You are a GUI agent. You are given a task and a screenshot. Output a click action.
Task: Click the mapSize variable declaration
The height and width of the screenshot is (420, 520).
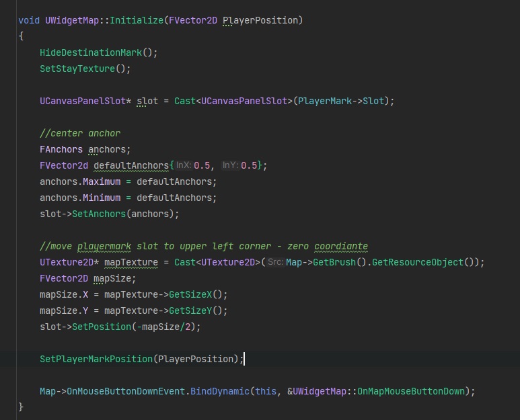[x=112, y=279]
